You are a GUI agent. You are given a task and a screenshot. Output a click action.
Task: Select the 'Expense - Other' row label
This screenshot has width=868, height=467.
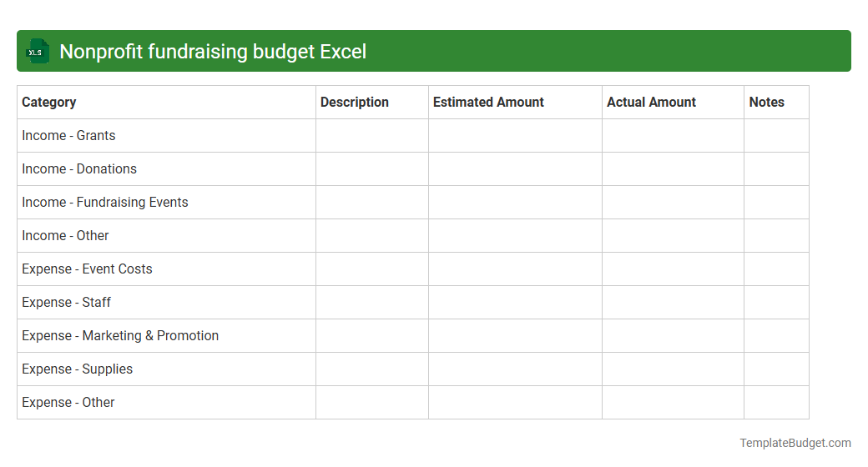[68, 402]
